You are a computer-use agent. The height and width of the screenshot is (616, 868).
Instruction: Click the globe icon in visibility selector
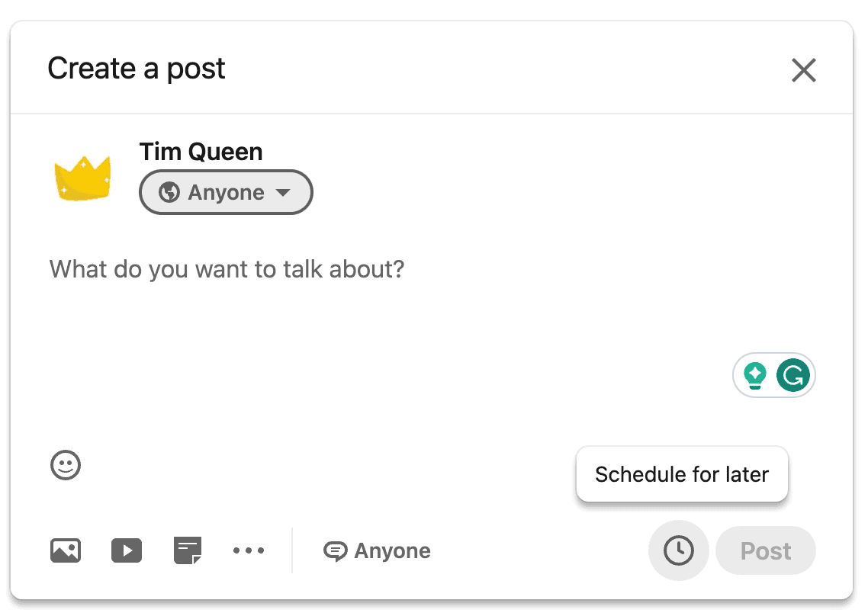tap(169, 192)
